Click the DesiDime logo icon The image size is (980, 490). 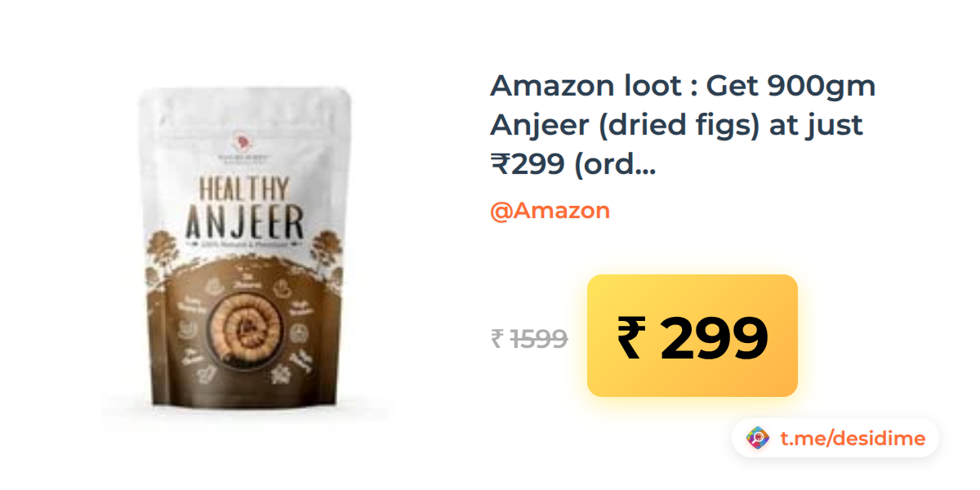tap(758, 439)
